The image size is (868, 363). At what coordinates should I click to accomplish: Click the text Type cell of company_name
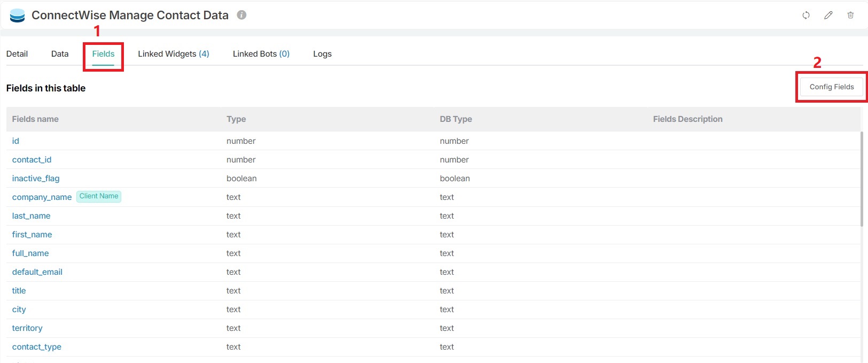point(233,197)
